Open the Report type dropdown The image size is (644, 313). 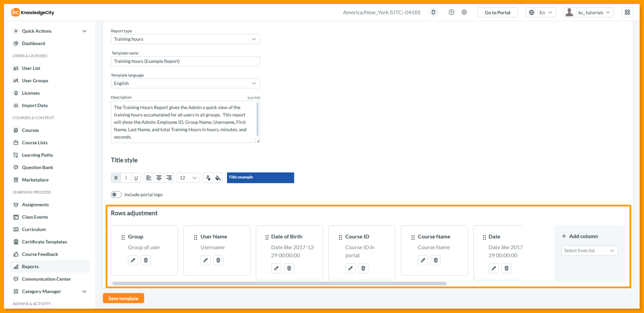(x=185, y=39)
